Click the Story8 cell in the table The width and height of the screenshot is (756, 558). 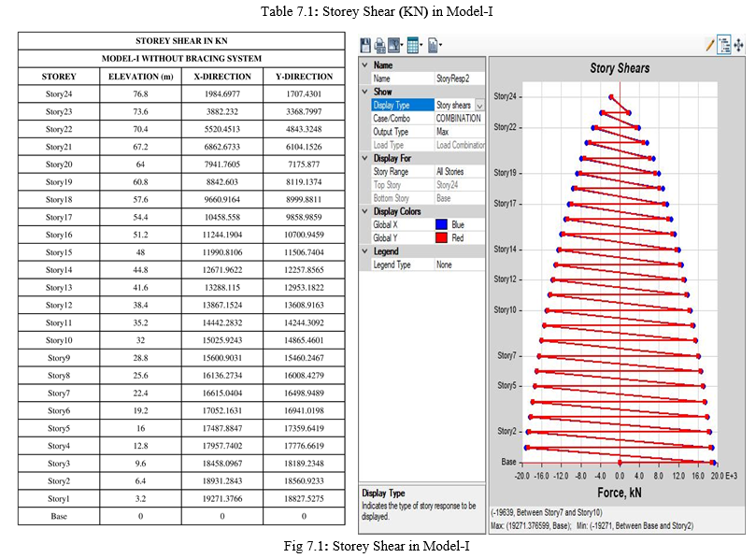coord(59,376)
